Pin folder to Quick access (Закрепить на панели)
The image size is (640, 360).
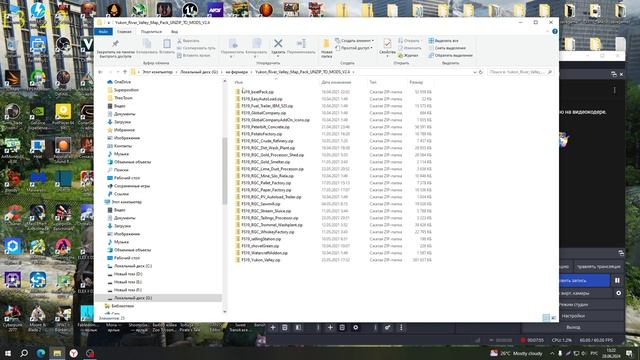point(116,48)
